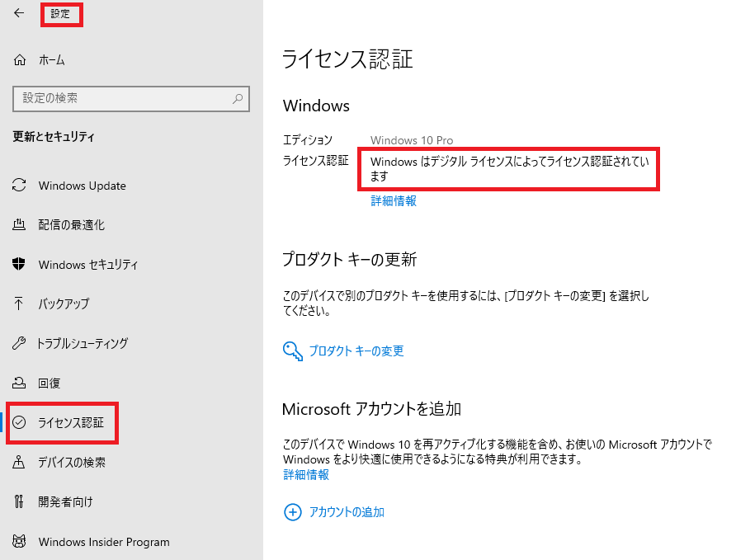
Task: Open Windows Update settings page
Action: click(x=83, y=186)
